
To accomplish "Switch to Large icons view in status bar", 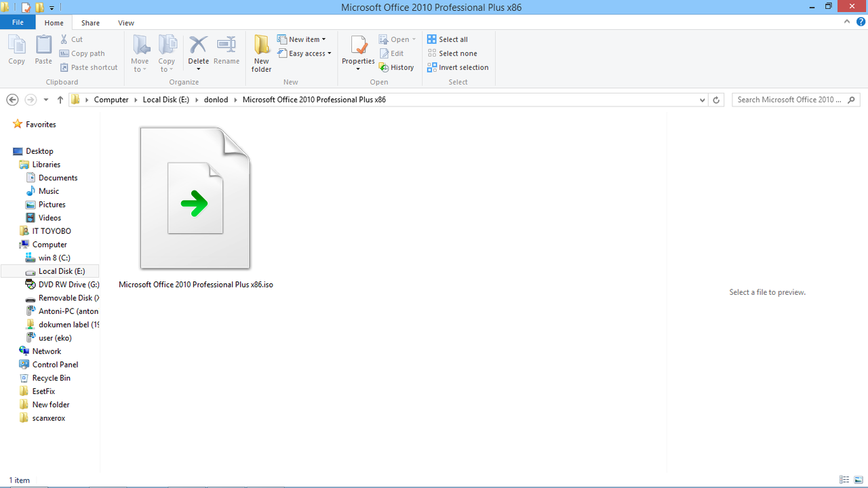I will click(859, 480).
